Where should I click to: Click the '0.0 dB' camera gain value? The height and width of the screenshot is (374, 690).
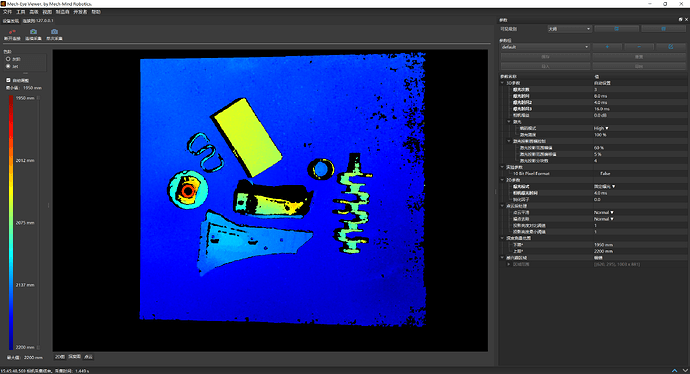600,115
